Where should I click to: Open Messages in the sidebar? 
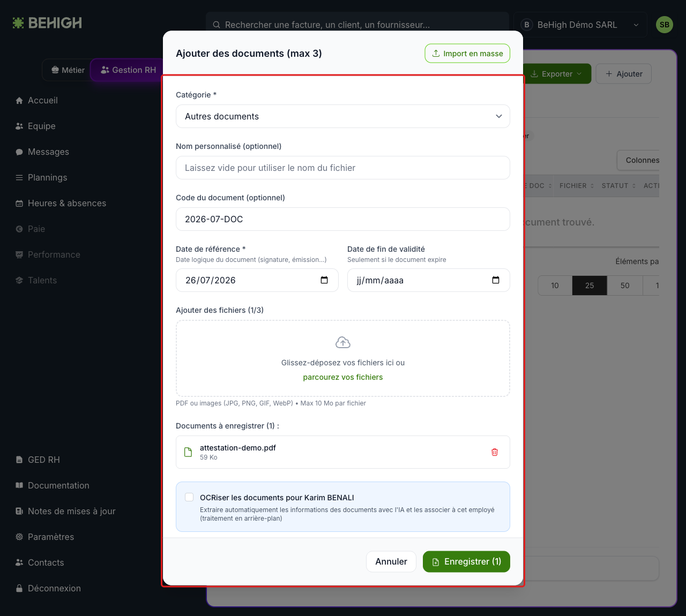tap(42, 152)
